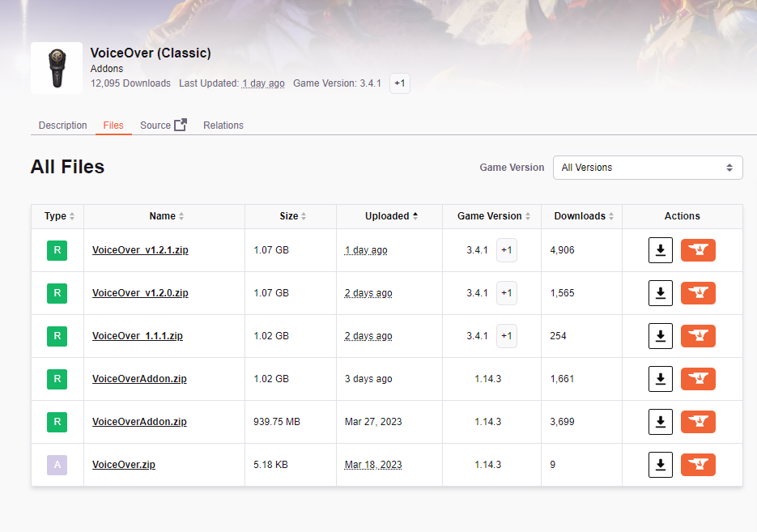Viewport: 757px width, 532px height.
Task: Sort the table by Name column
Action: [167, 216]
